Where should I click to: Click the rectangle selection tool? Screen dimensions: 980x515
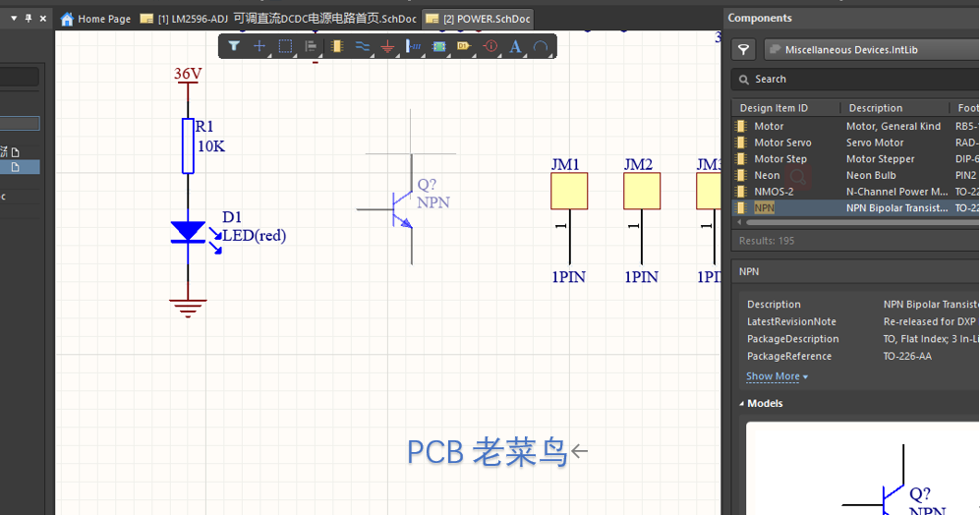(285, 46)
